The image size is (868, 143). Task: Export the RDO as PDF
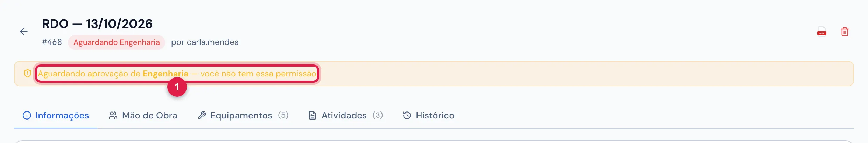pos(822,32)
